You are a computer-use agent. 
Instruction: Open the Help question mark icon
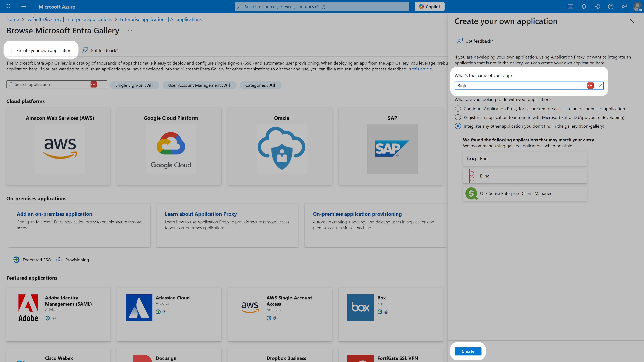pyautogui.click(x=610, y=7)
